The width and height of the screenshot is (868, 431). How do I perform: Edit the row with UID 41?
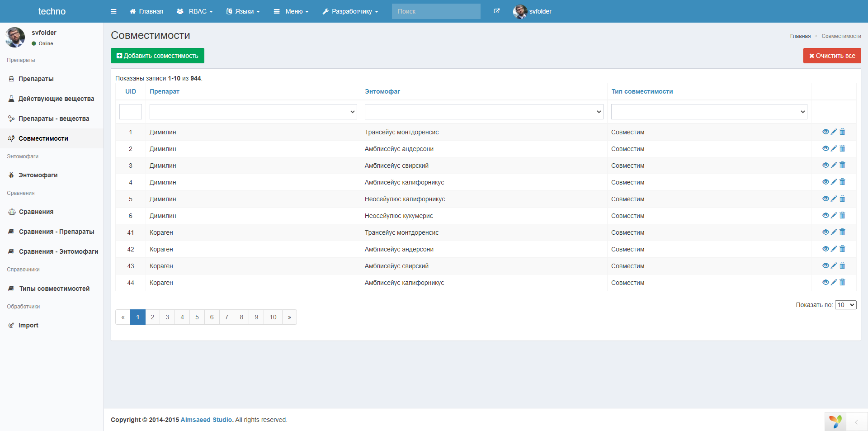(x=834, y=232)
